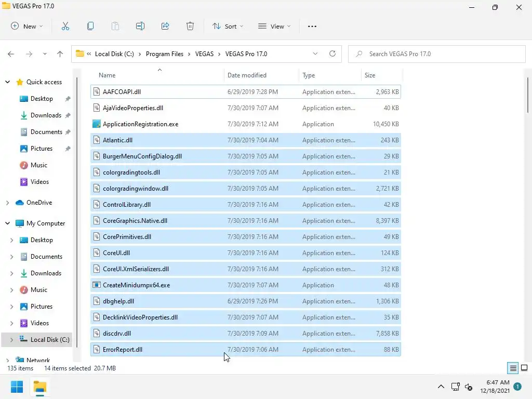Click the network tray icon
The height and width of the screenshot is (399, 532).
pos(456,387)
